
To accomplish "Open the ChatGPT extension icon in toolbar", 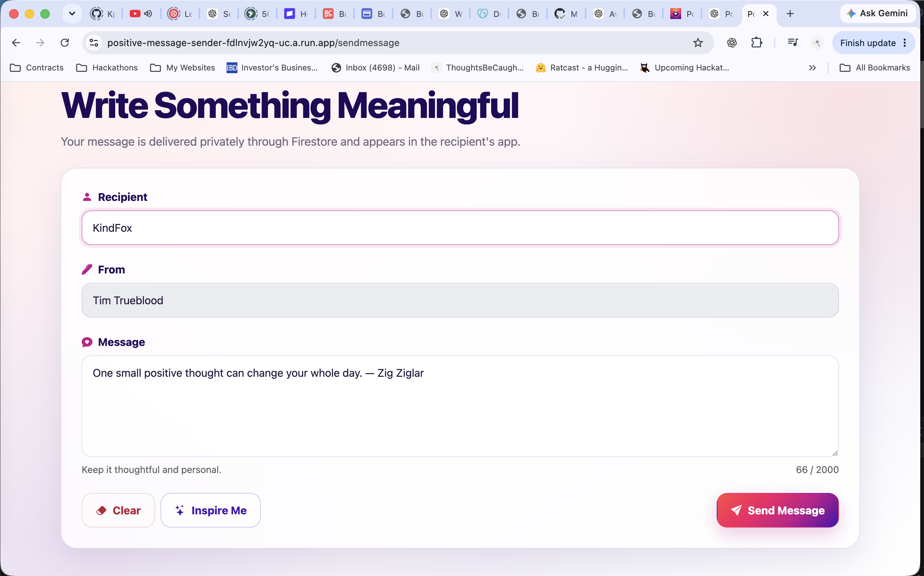I will [x=732, y=43].
